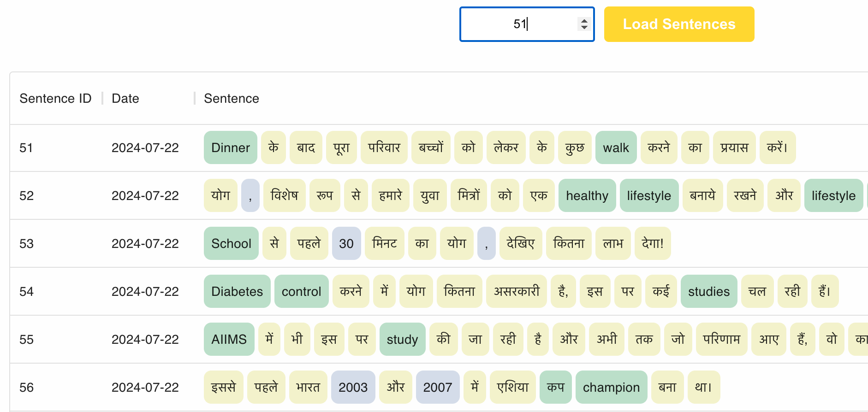Click the '30' number token in sentence 53
868x412 pixels.
[346, 244]
